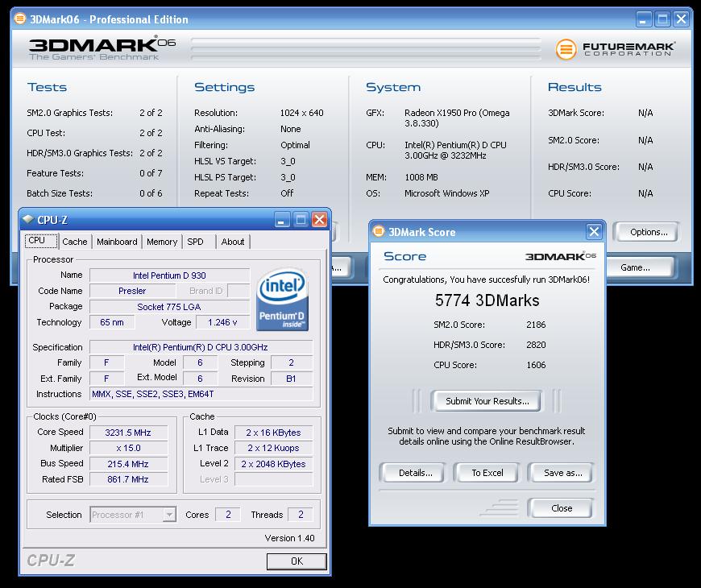Click the Revision value "B1"
This screenshot has width=701, height=588.
coord(292,379)
